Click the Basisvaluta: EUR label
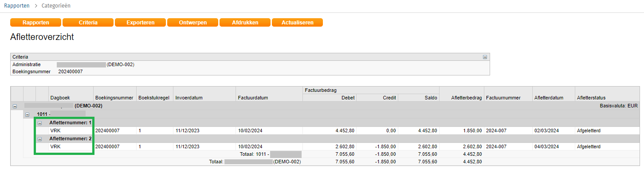This screenshot has height=170, width=644. coord(618,106)
